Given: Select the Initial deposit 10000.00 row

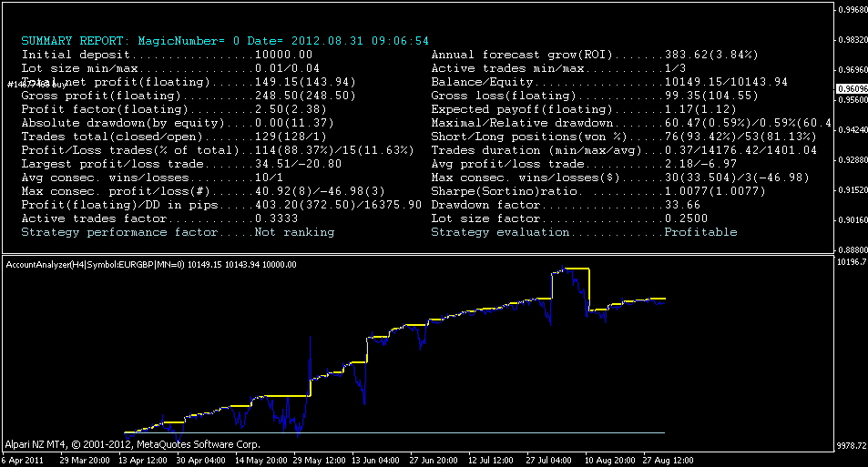Looking at the screenshot, I should pos(167,55).
